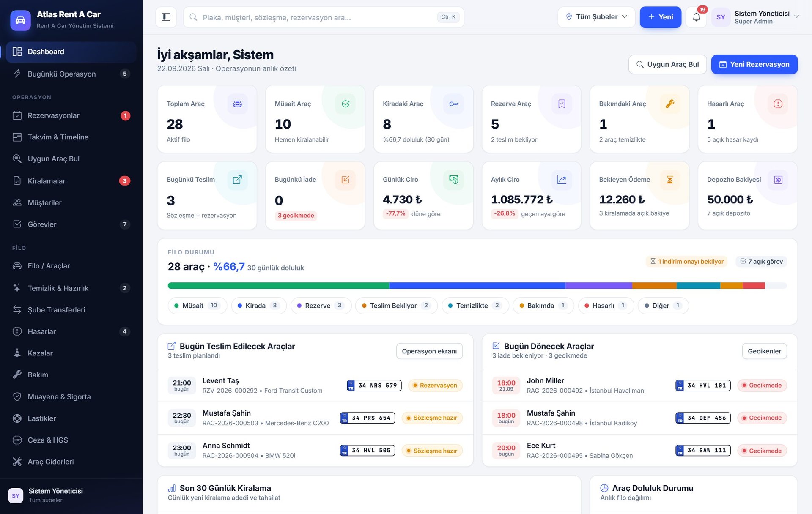812x514 pixels.
Task: Click the 1 indirim onayı bekliyor chip
Action: 687,262
